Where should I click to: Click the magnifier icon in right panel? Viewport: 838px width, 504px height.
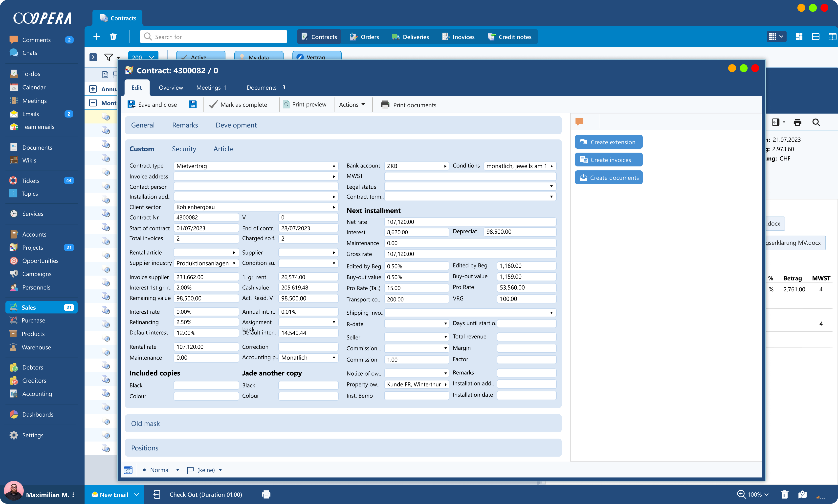pos(816,122)
